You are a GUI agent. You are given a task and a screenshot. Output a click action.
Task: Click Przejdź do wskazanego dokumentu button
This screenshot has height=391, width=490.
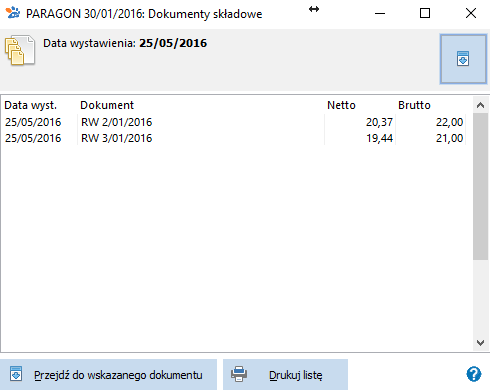point(108,375)
